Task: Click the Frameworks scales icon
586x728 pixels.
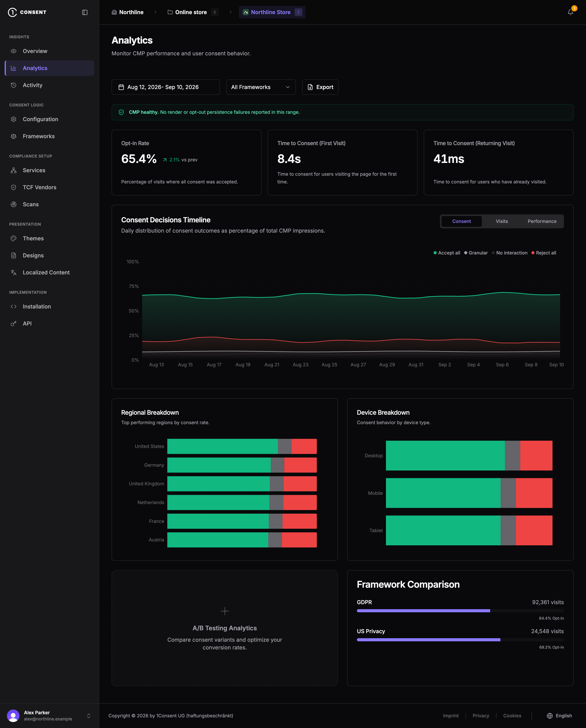Action: pyautogui.click(x=14, y=136)
